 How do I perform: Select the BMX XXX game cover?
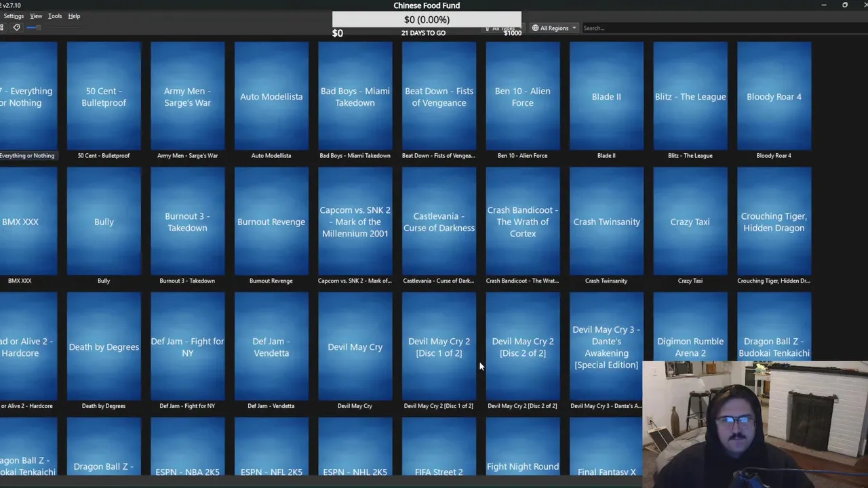point(28,222)
